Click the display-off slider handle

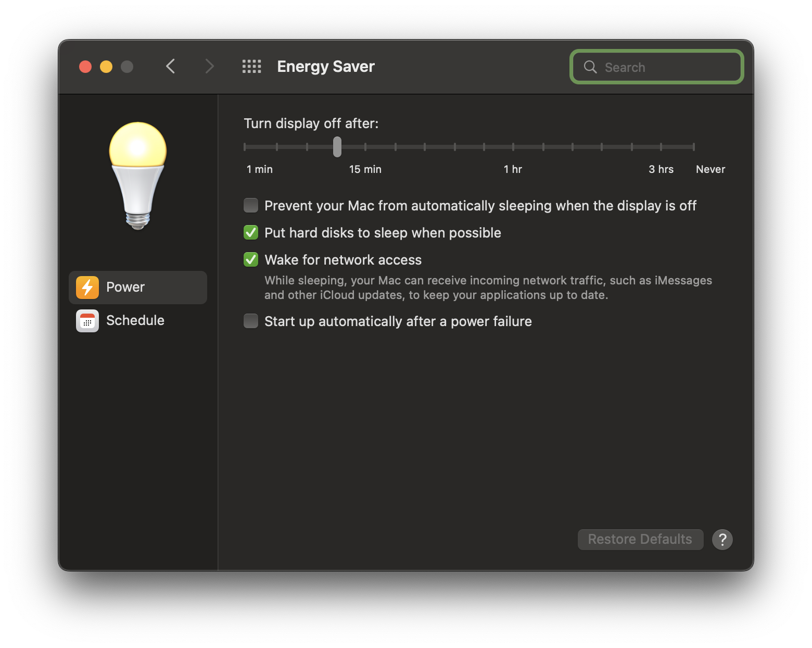337,147
